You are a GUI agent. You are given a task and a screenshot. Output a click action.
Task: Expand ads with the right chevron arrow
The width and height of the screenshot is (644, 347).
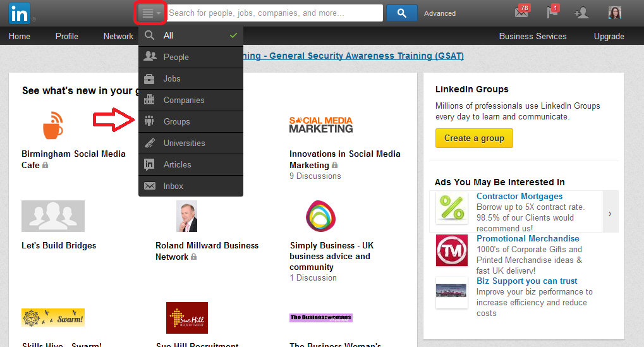click(610, 214)
